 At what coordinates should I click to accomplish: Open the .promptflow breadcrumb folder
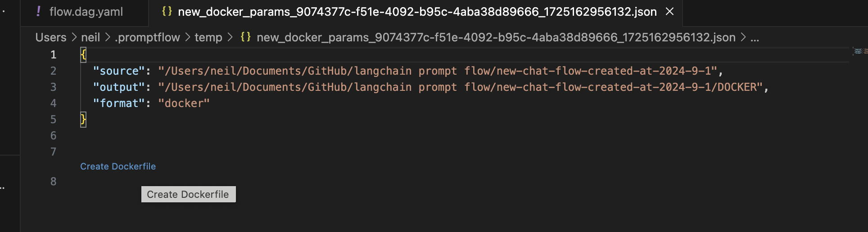click(x=147, y=37)
